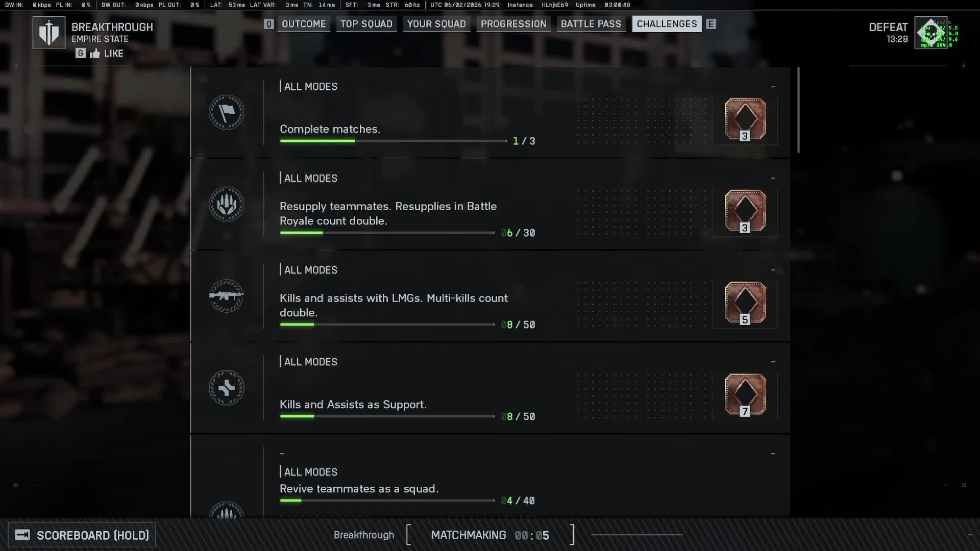Click the challenges list scrollbar
The height and width of the screenshot is (551, 980).
[798, 110]
